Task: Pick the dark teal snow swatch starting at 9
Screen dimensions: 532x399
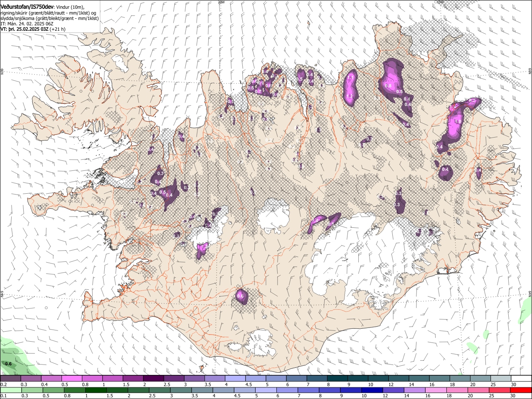Action: point(357,379)
